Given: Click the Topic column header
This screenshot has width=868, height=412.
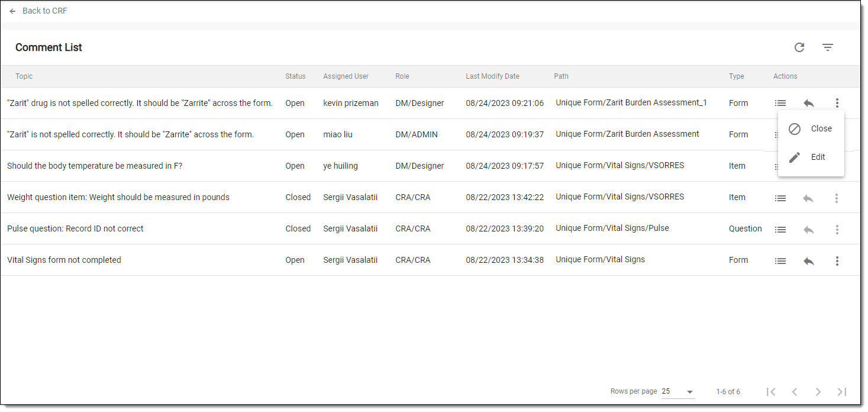Looking at the screenshot, I should coord(24,76).
